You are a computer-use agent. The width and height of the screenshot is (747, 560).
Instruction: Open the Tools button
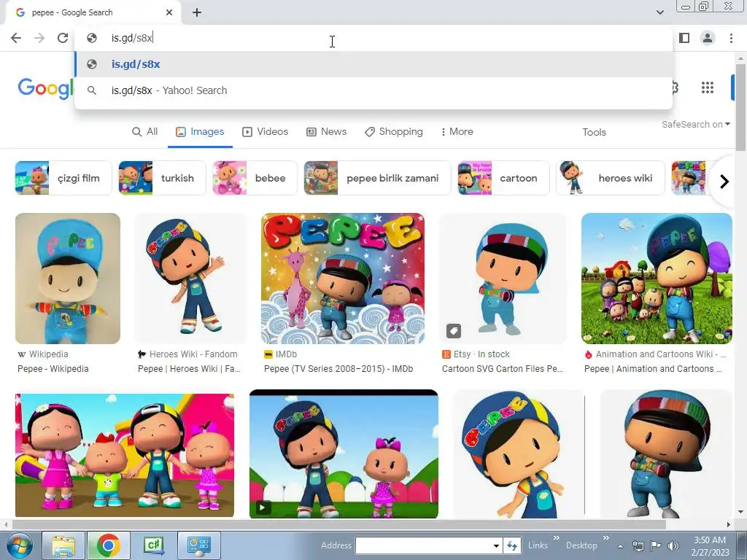tap(594, 133)
